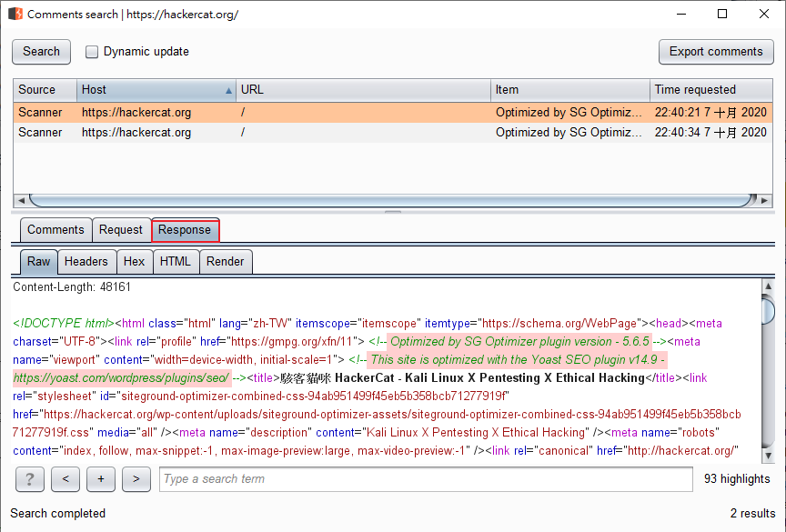
Task: Close the Comments search window
Action: click(x=764, y=14)
